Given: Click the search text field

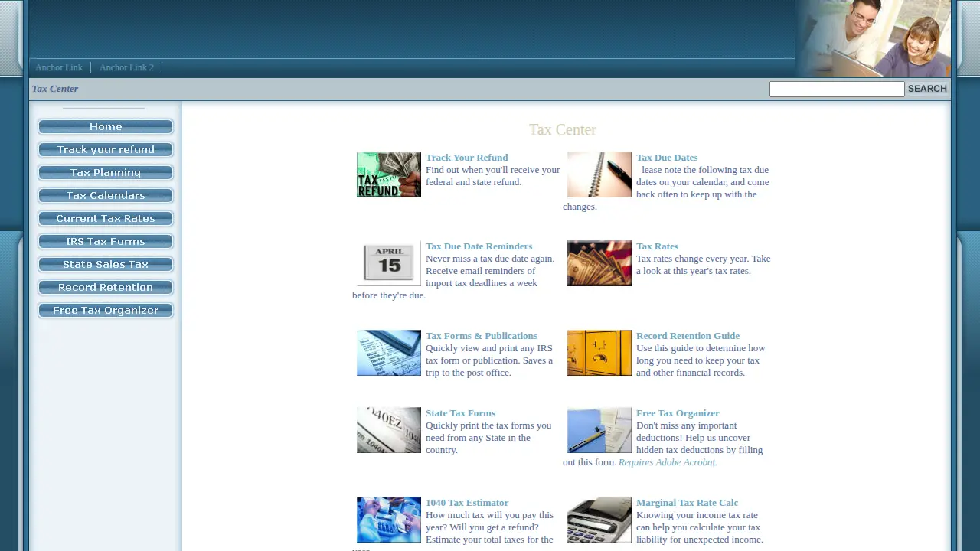Looking at the screenshot, I should [x=837, y=90].
